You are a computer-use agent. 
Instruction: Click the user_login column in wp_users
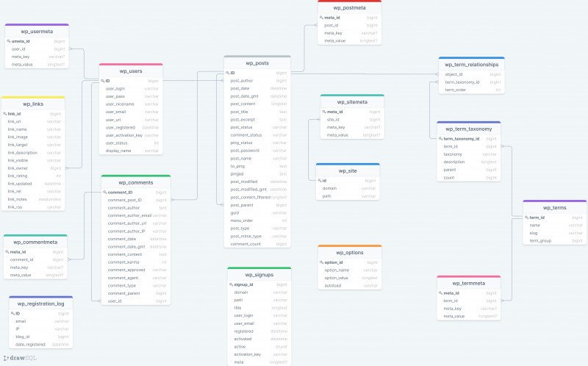(x=131, y=88)
